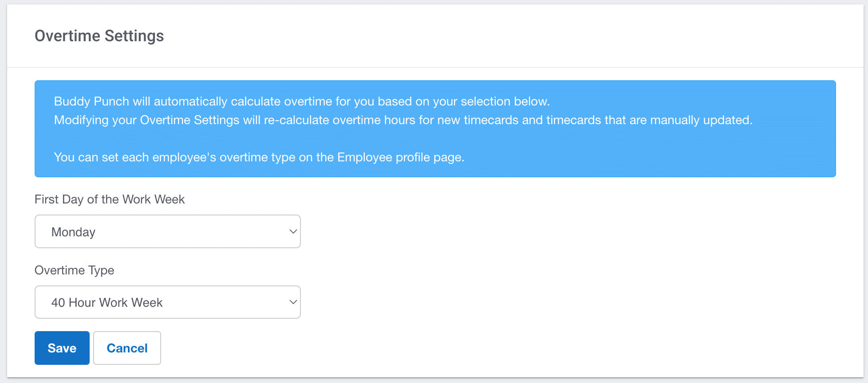Cancel the overtime settings changes
This screenshot has width=868, height=383.
[127, 348]
